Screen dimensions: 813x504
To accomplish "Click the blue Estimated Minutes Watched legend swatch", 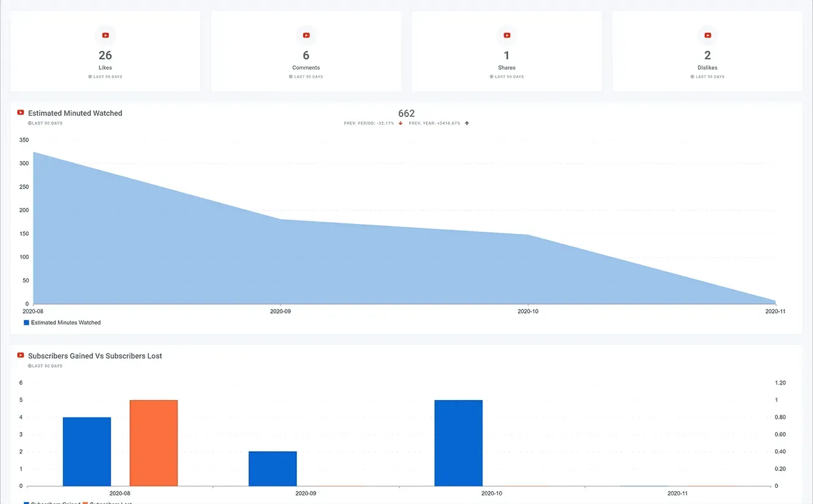I will coord(26,323).
